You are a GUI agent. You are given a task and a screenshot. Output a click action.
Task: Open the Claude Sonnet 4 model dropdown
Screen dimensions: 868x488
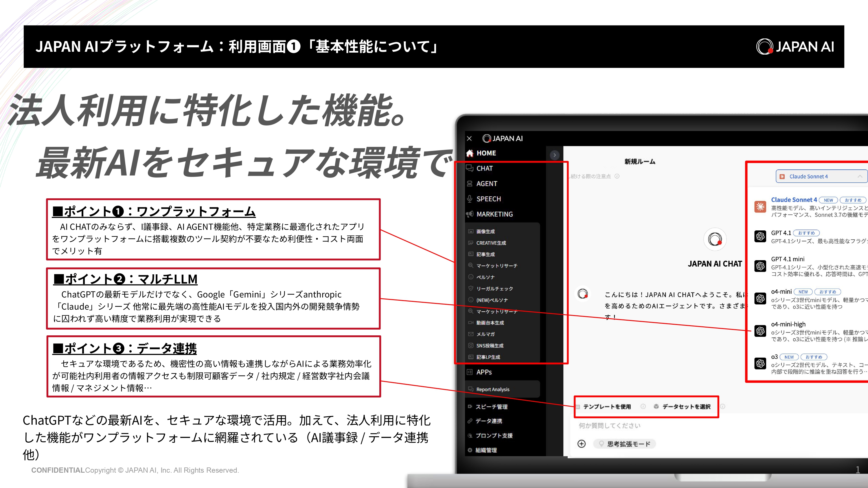tap(821, 176)
